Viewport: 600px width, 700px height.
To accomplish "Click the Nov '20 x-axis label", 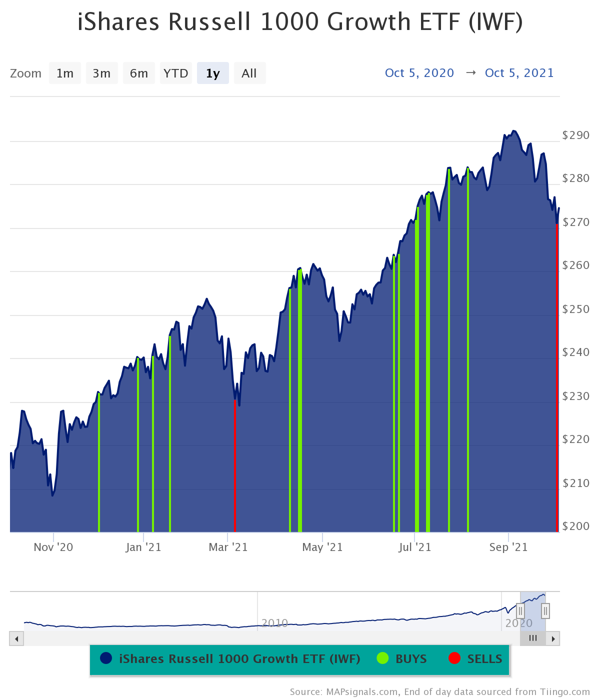I will pyautogui.click(x=53, y=547).
